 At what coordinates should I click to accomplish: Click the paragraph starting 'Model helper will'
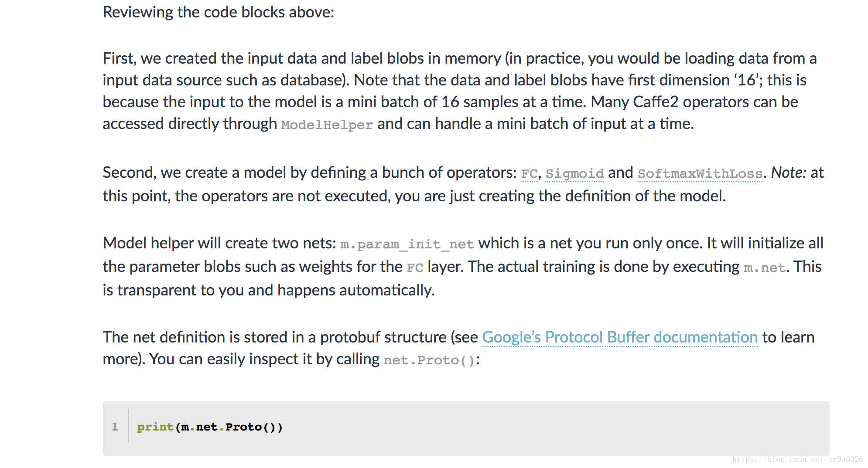coord(463,266)
